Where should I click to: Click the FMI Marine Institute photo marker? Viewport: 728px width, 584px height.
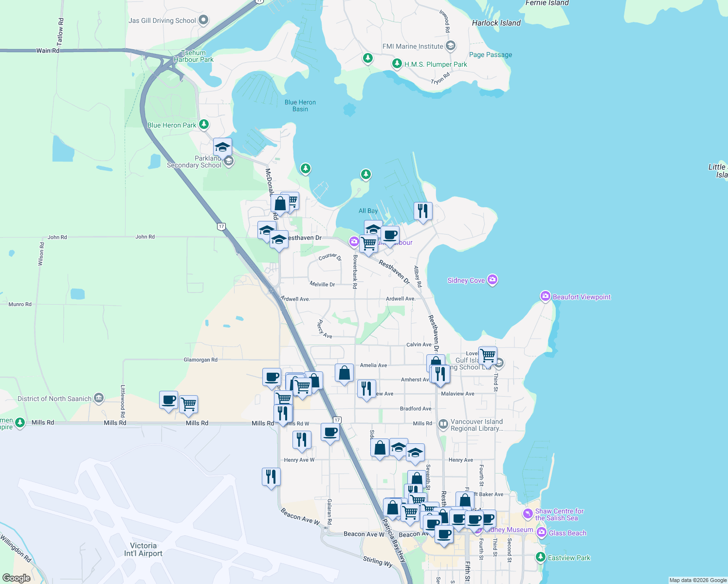click(x=450, y=45)
